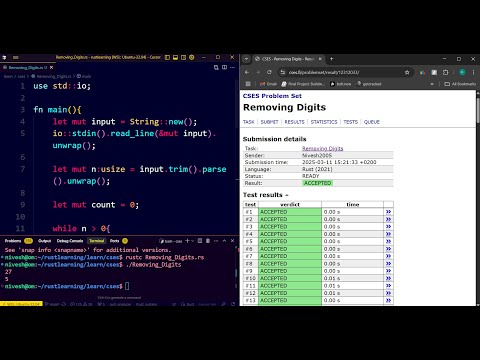Image resolution: width=480 pixels, height=360 pixels.
Task: Switch to the Problems panel tab
Action: coord(18,241)
